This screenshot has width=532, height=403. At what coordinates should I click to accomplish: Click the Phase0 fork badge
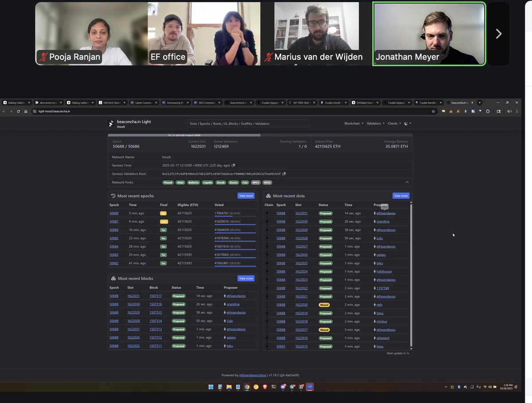tap(168, 182)
